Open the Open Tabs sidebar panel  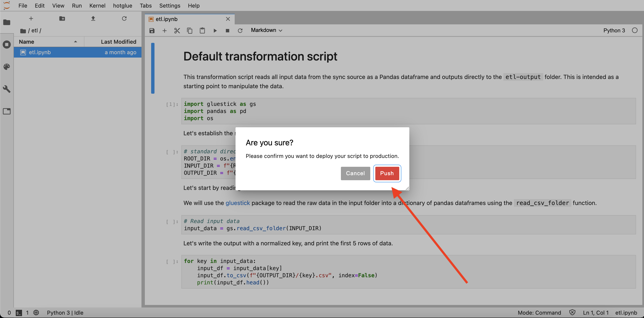click(7, 111)
